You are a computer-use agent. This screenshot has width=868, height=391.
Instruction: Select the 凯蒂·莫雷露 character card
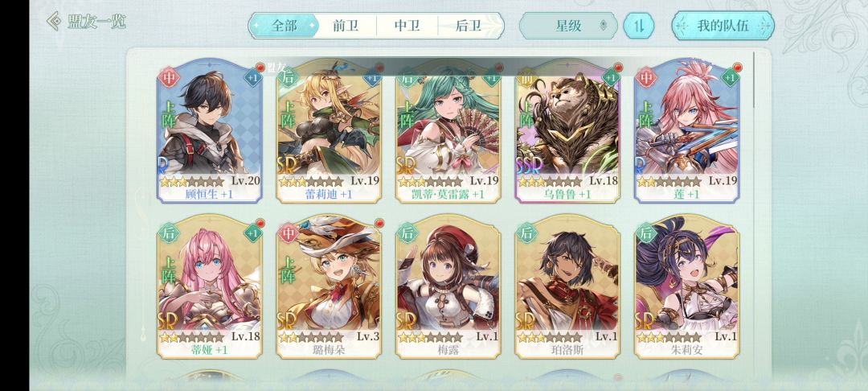[x=448, y=130]
